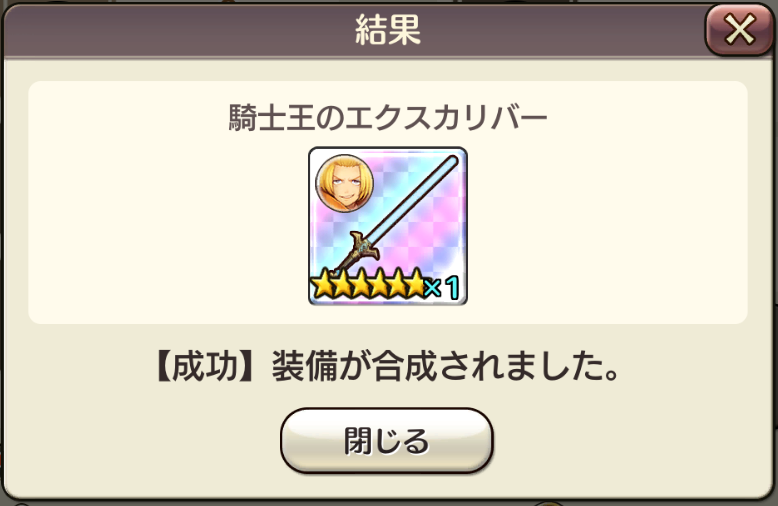Open the Excalibur equipment thumbnail
The height and width of the screenshot is (506, 778).
click(x=388, y=226)
